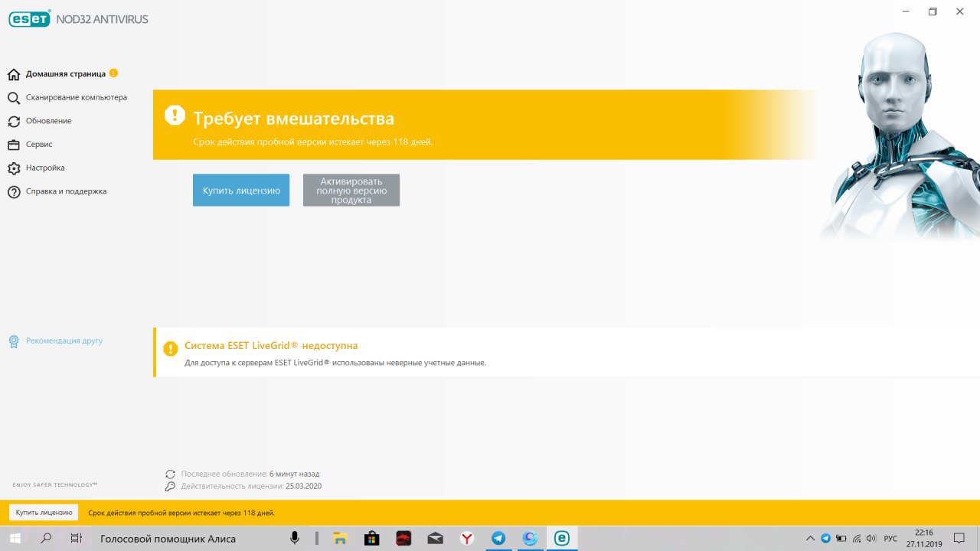Open Справка и поддержка section
The height and width of the screenshot is (551, 980).
pyautogui.click(x=66, y=191)
